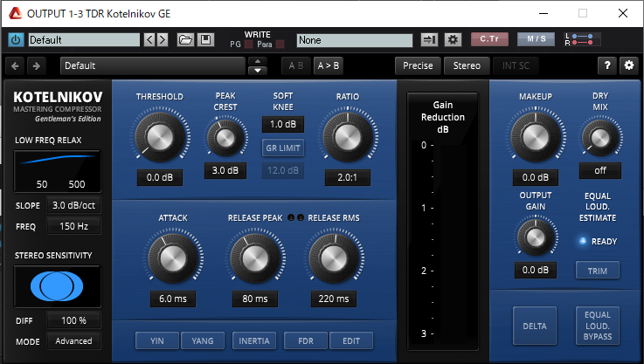The image size is (644, 364).
Task: Click the sidechain routing arrow icon
Action: (429, 40)
